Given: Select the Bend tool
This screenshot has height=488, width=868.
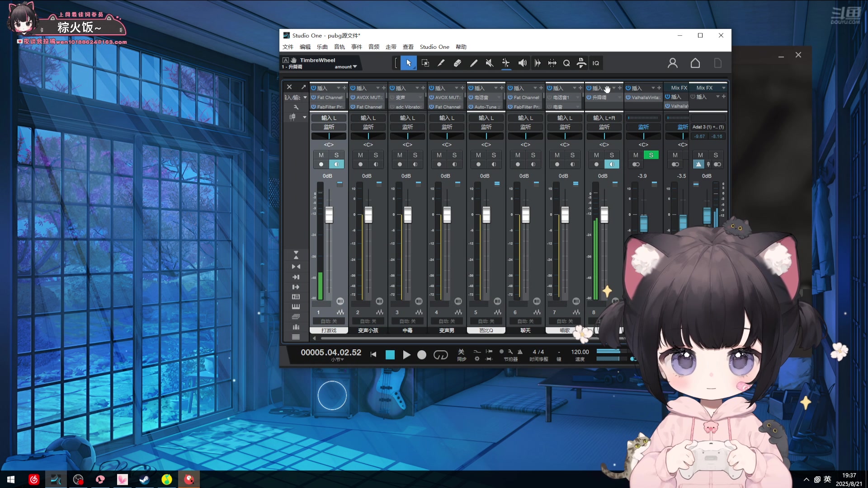Looking at the screenshot, I should click(505, 63).
